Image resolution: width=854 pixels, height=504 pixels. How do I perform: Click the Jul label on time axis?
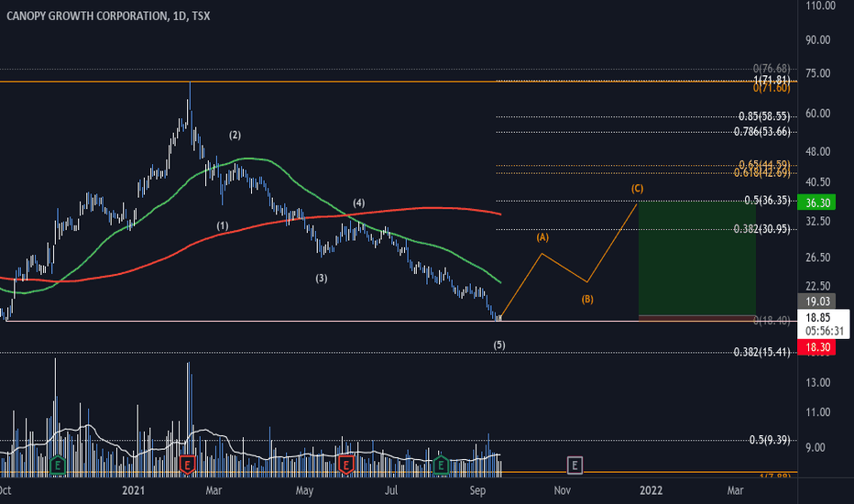tap(391, 490)
